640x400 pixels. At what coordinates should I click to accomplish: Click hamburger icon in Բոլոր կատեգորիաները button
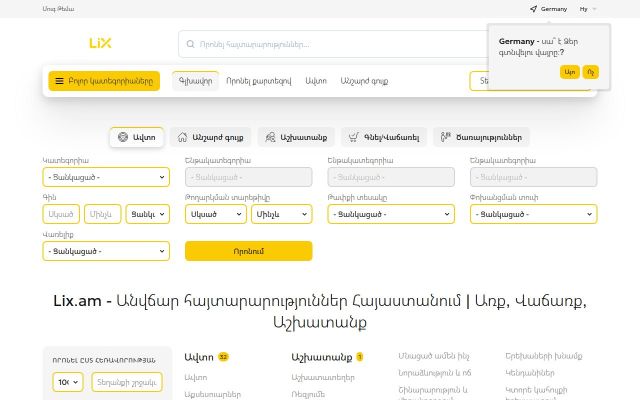(x=60, y=81)
